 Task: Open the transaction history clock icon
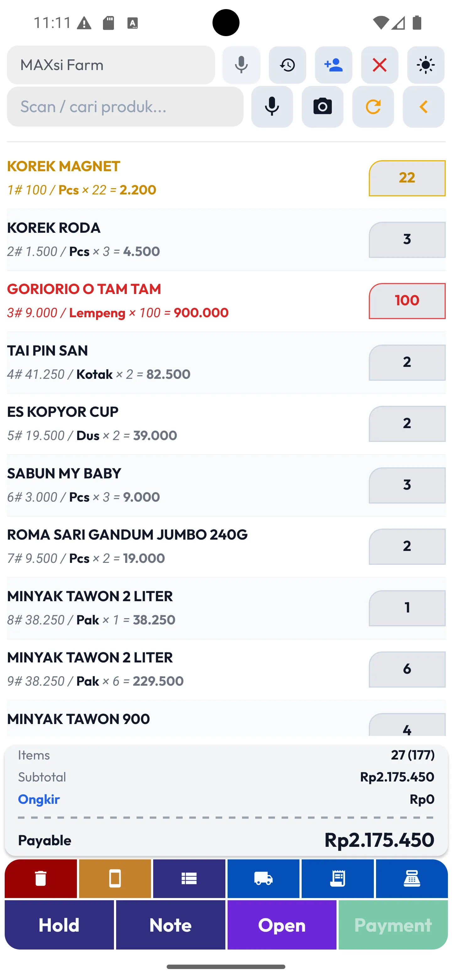coord(288,65)
